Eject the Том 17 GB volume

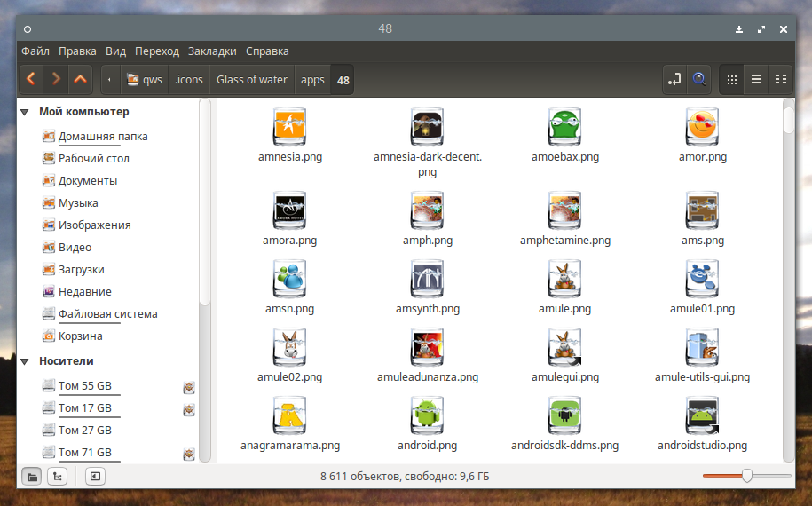point(189,409)
